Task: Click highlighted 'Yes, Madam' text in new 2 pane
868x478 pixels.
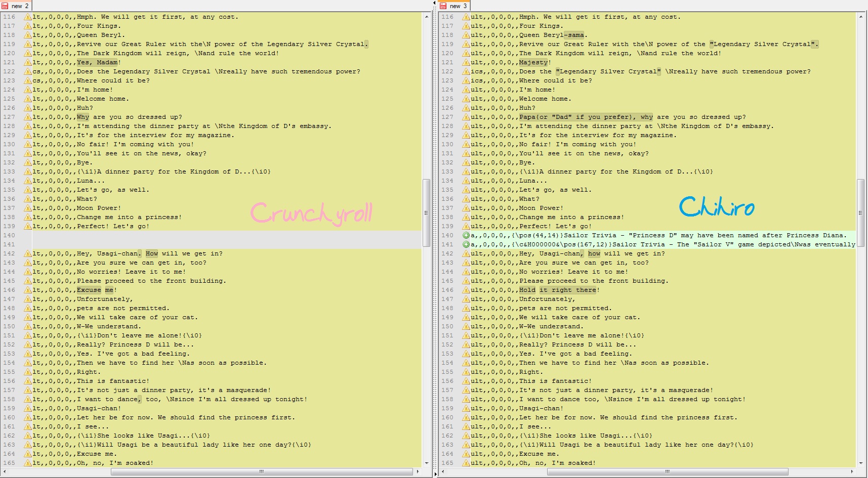Action: coord(97,62)
